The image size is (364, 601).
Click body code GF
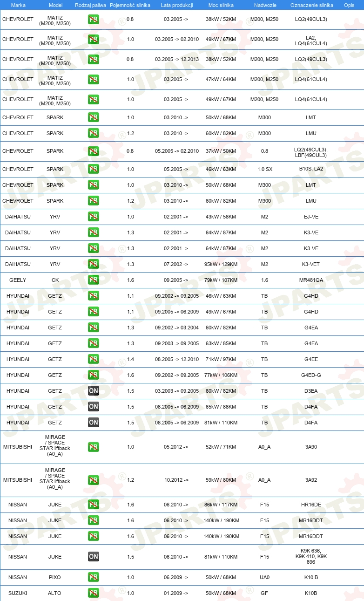point(264,593)
